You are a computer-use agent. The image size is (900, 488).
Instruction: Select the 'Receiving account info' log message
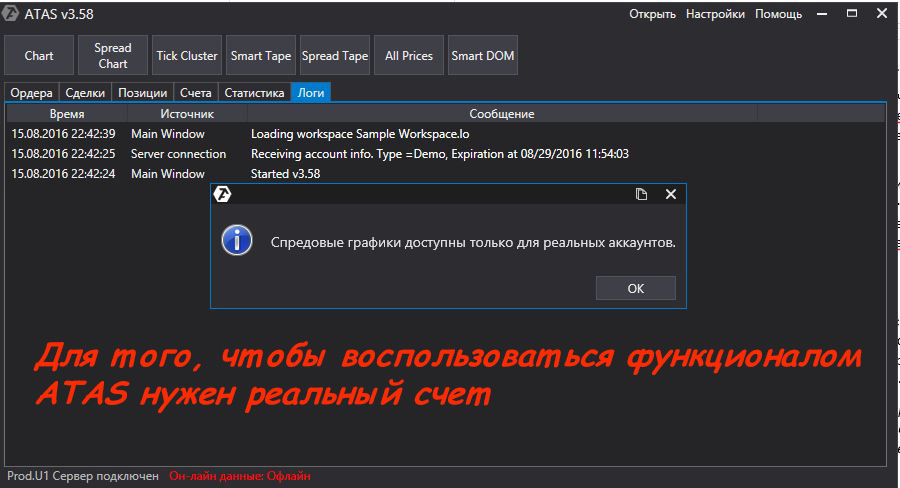tap(440, 154)
